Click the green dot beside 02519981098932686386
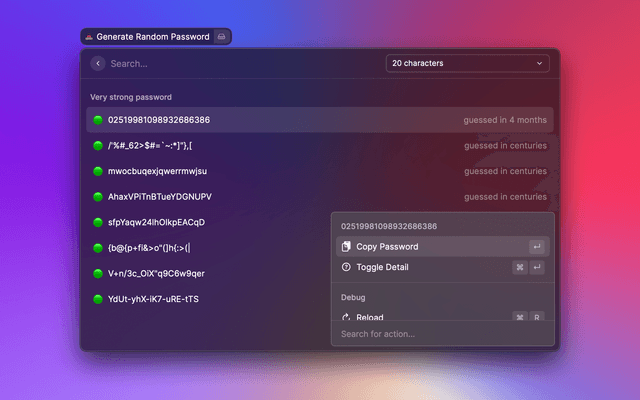The width and height of the screenshot is (640, 400). pos(98,120)
